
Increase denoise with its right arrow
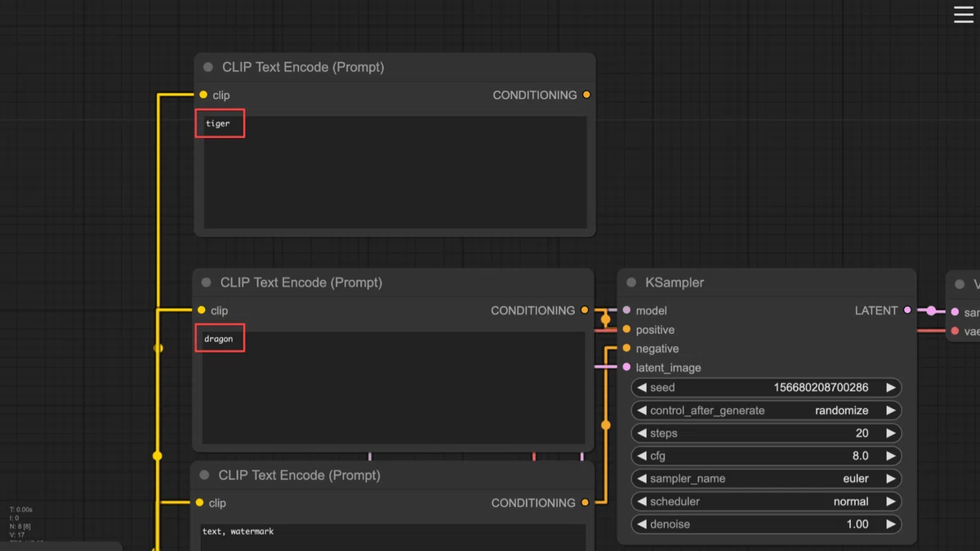[x=891, y=524]
